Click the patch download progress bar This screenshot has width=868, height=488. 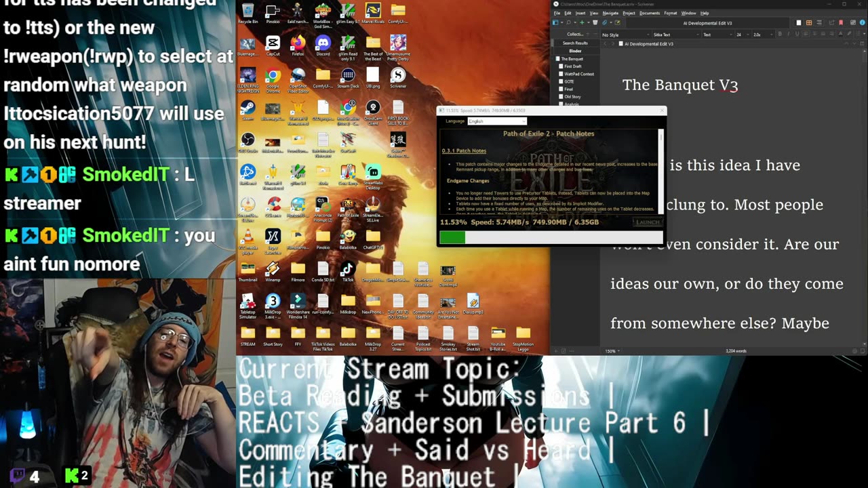pyautogui.click(x=551, y=237)
